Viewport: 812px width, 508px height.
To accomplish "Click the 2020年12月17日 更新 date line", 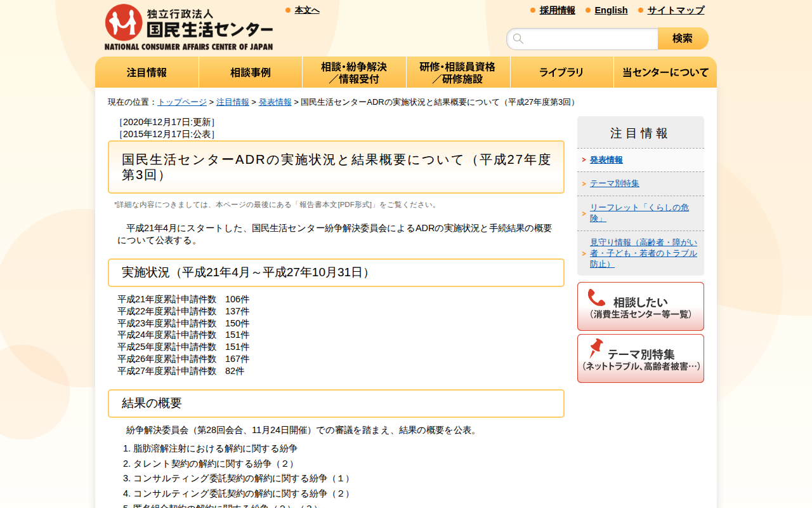I will click(167, 122).
